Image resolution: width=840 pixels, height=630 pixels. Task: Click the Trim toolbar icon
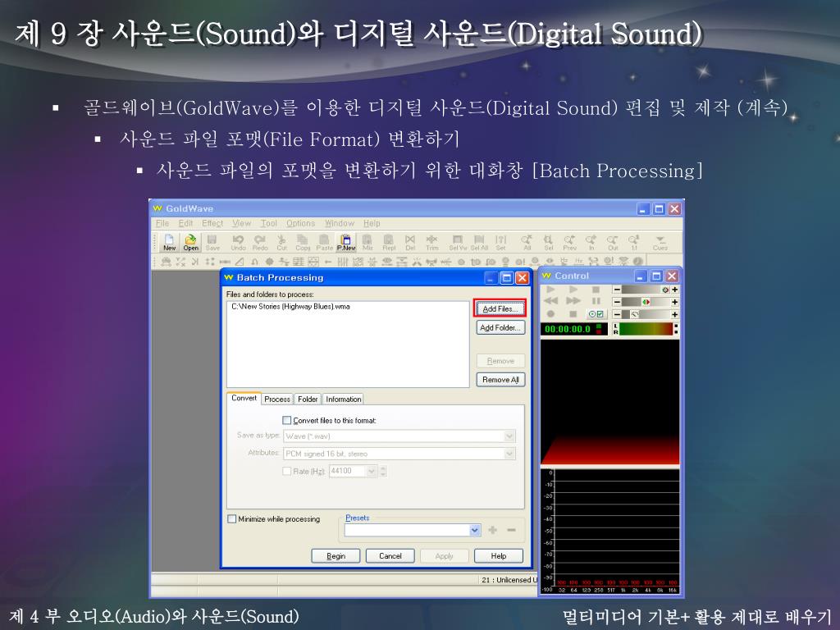(x=431, y=242)
